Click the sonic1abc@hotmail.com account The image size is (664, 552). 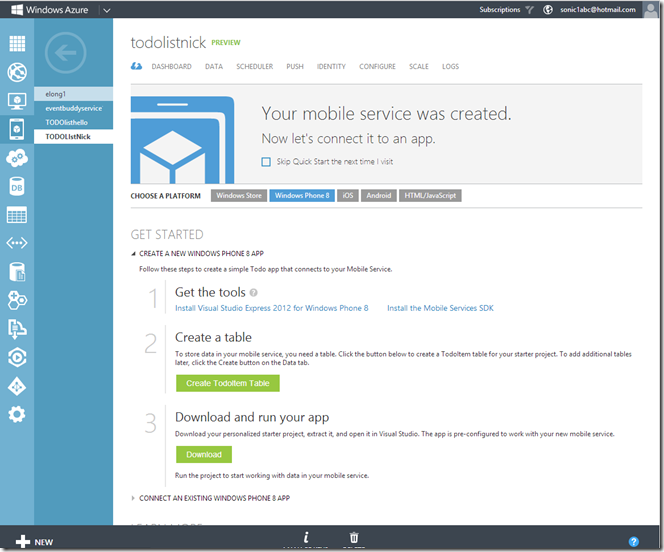[598, 10]
